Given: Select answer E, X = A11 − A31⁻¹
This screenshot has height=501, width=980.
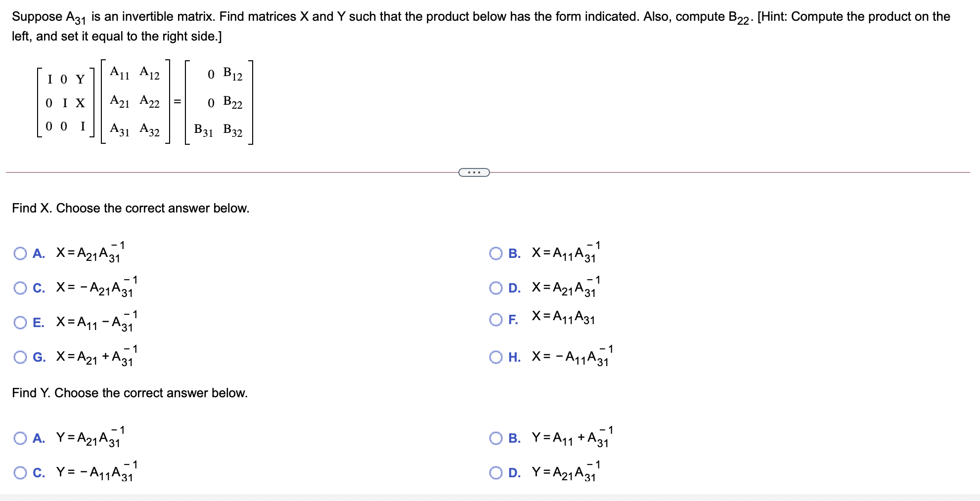Looking at the screenshot, I should [x=20, y=323].
